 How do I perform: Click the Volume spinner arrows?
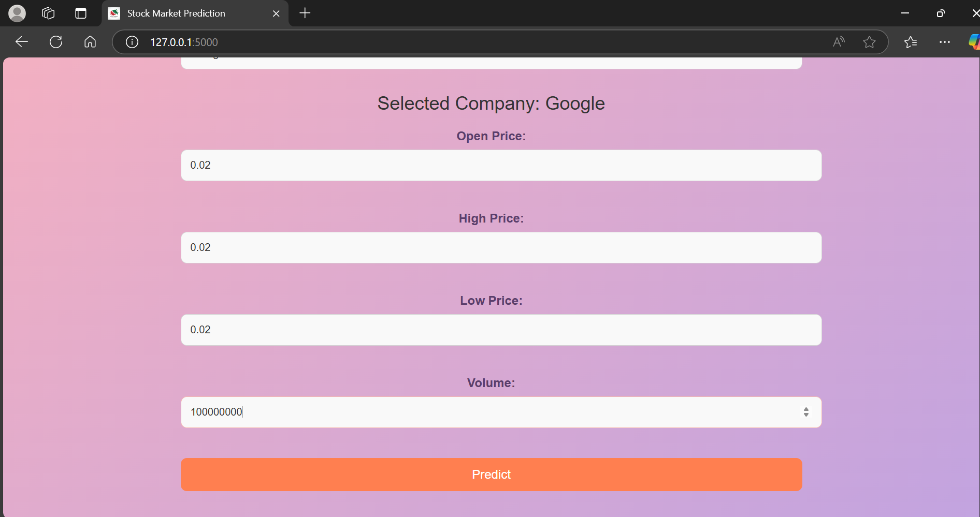point(806,412)
